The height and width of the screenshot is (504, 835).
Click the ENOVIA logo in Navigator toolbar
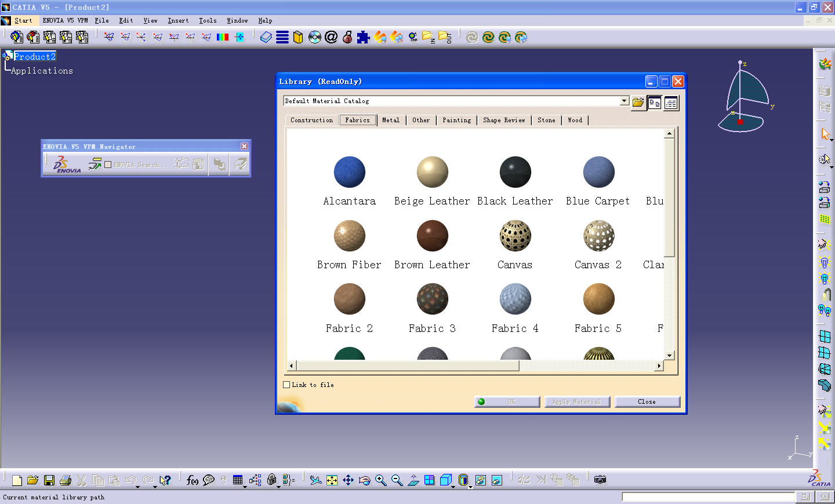coord(67,165)
